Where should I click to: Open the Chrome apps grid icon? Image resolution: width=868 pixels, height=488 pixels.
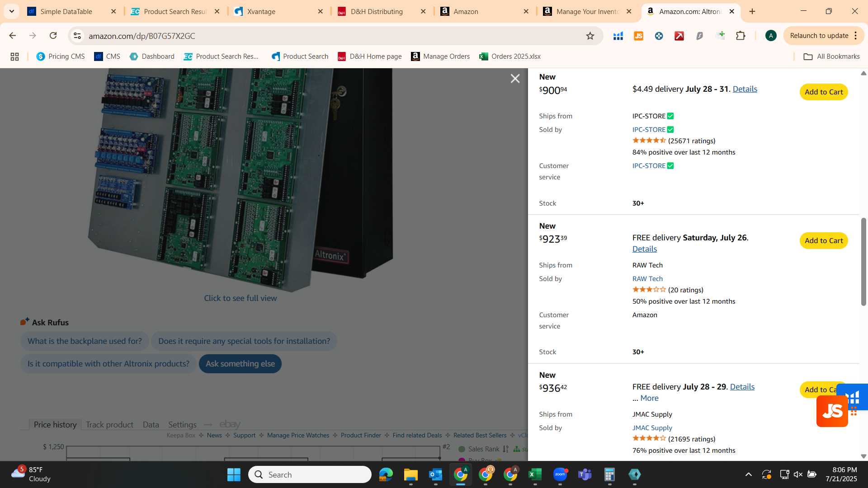pos(14,56)
